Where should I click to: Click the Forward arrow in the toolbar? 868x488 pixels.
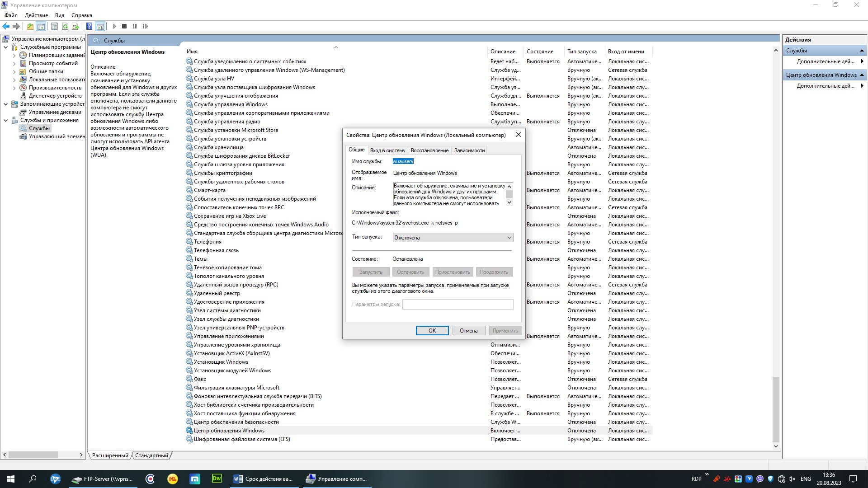coord(16,26)
